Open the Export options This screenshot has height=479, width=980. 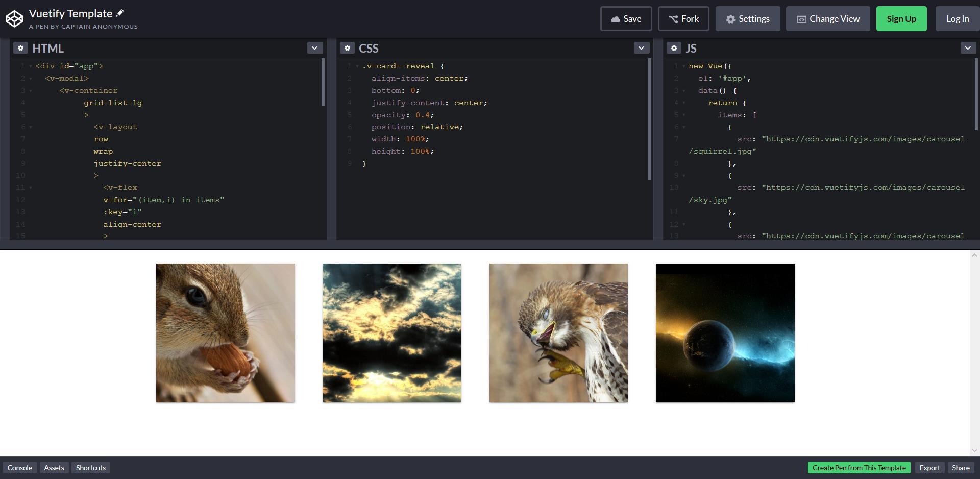point(930,467)
